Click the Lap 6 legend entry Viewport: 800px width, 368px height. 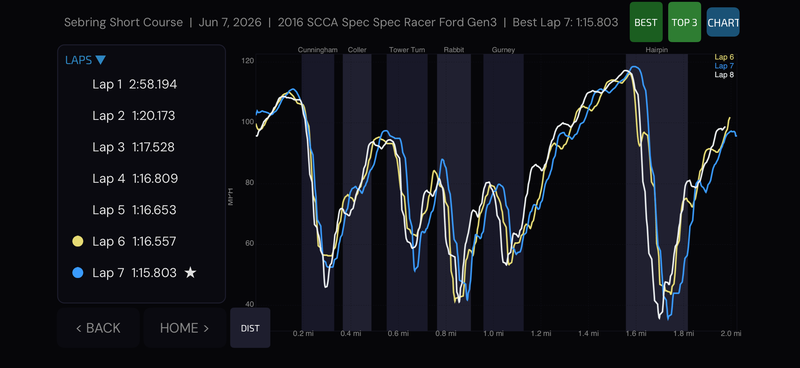[x=724, y=57]
